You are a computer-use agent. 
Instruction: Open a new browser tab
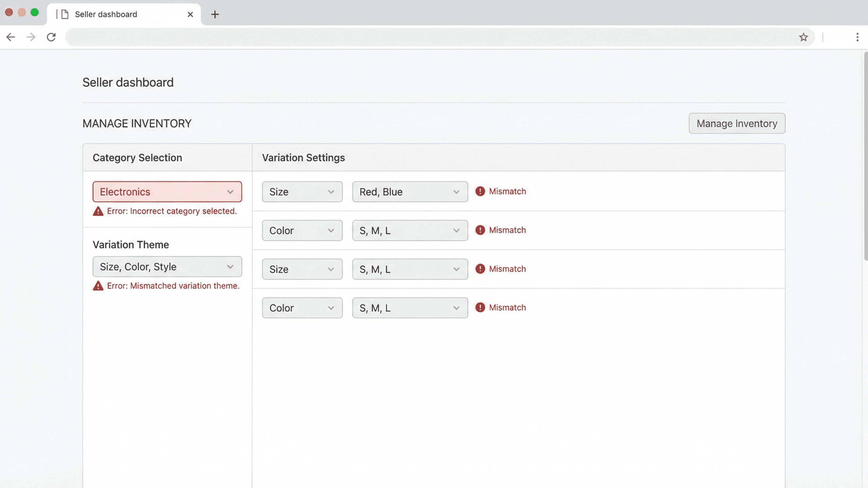click(215, 14)
